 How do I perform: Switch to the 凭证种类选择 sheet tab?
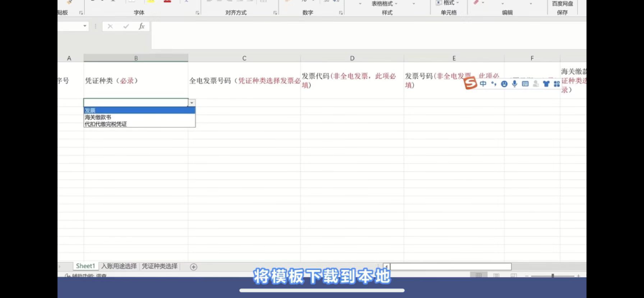(160, 266)
